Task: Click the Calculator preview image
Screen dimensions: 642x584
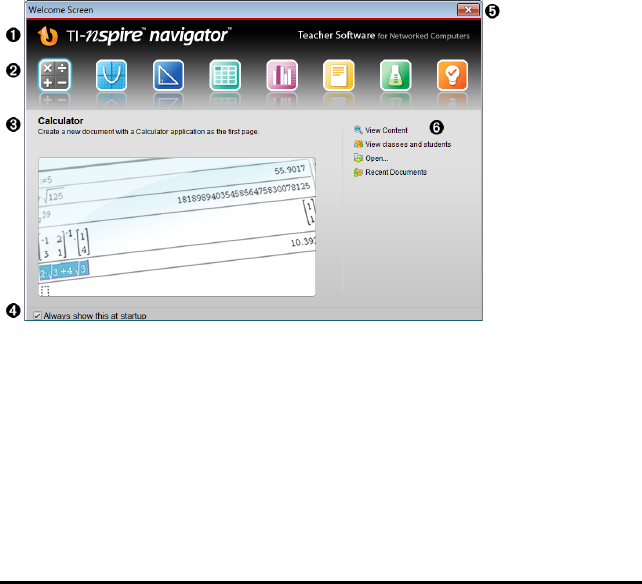Action: [x=177, y=227]
